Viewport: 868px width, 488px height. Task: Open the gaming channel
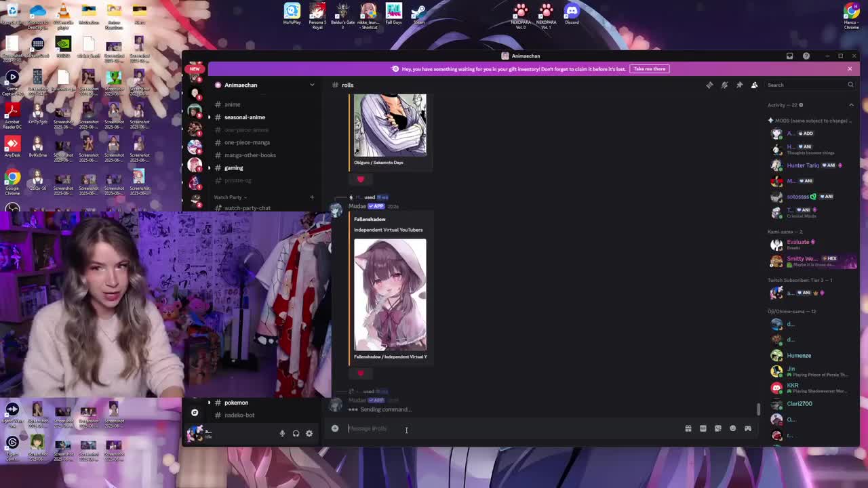point(233,167)
